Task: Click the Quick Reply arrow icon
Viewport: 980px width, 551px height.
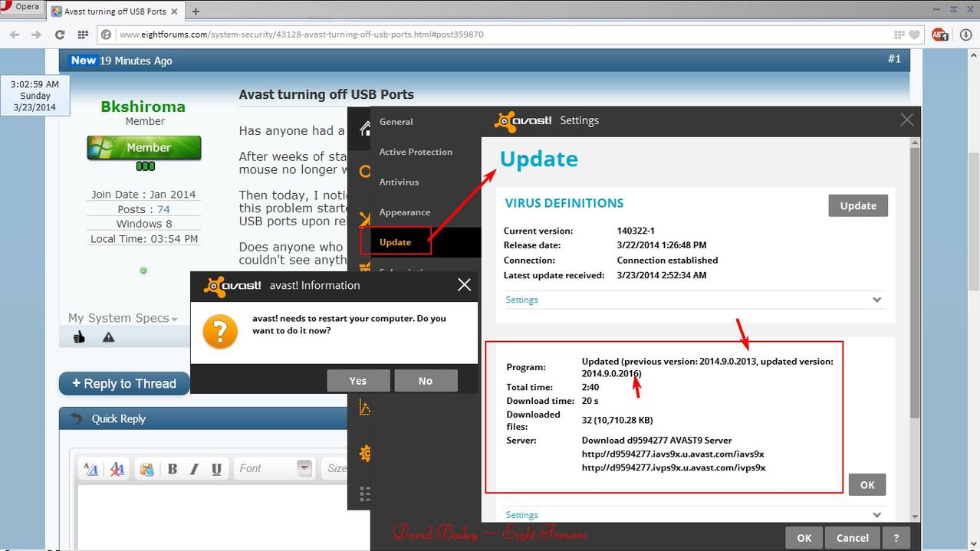Action: tap(75, 418)
